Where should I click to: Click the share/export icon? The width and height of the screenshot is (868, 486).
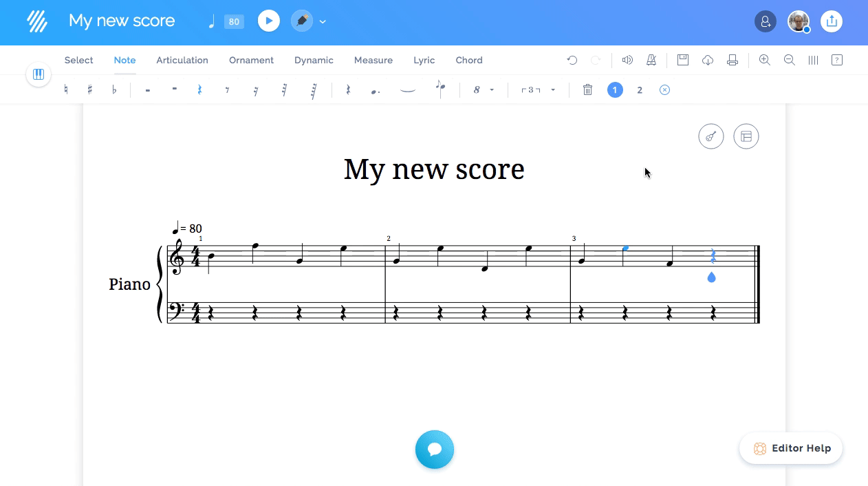[x=832, y=21]
